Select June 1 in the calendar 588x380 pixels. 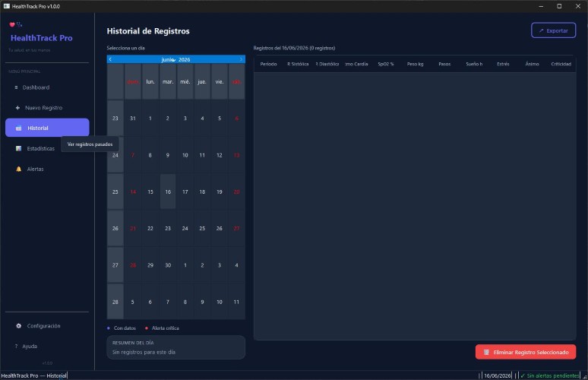pos(150,118)
